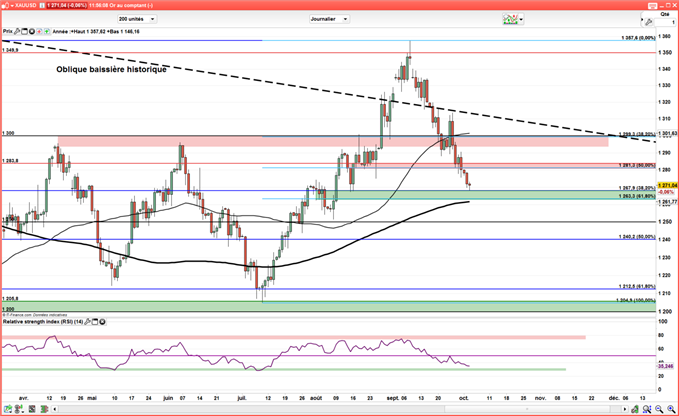Click the level label 1 283,8
This screenshot has height=416, width=679.
[10, 161]
